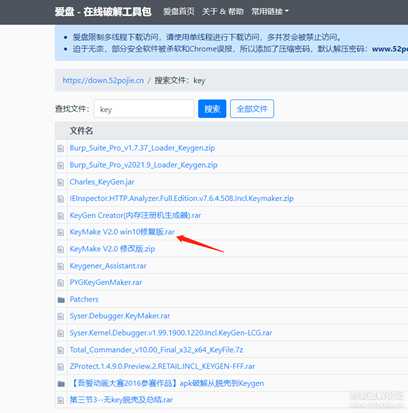
Task: Download Burp_Suite_Pro_v1.7.37_Loader_Keygen.zip
Action: pyautogui.click(x=142, y=148)
